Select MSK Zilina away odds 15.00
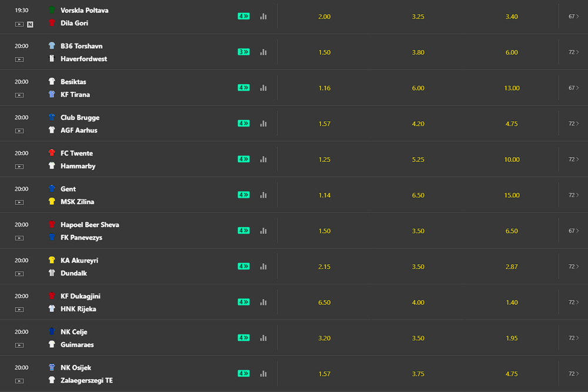588x392 pixels. [x=512, y=195]
